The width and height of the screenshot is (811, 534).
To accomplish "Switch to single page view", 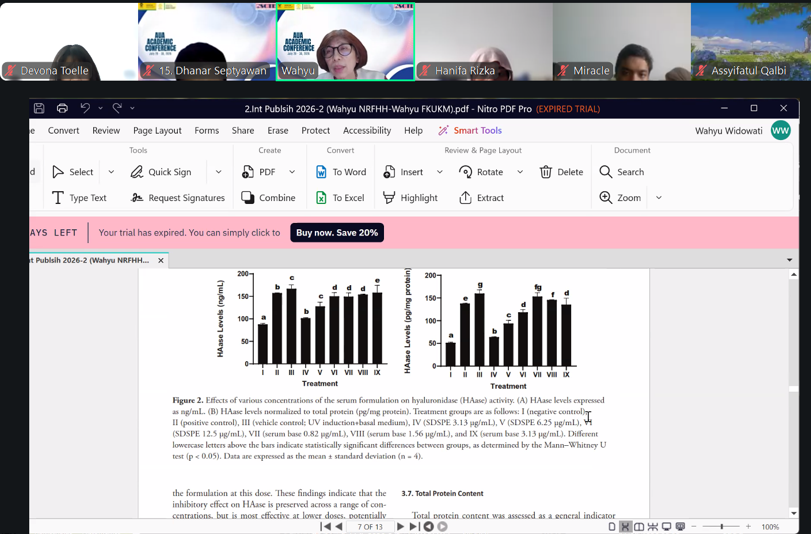I will click(x=612, y=527).
